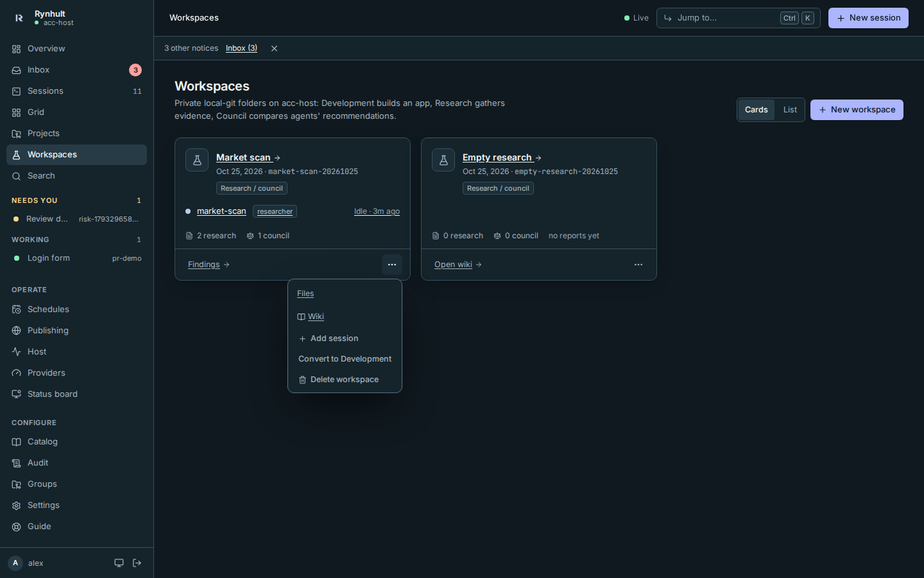
Task: Open the Host page
Action: pos(76,352)
